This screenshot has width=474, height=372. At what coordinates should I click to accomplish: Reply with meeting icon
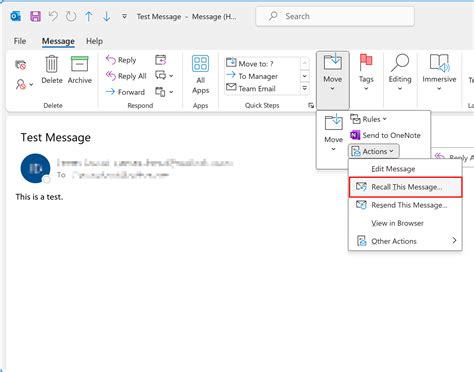point(161,60)
